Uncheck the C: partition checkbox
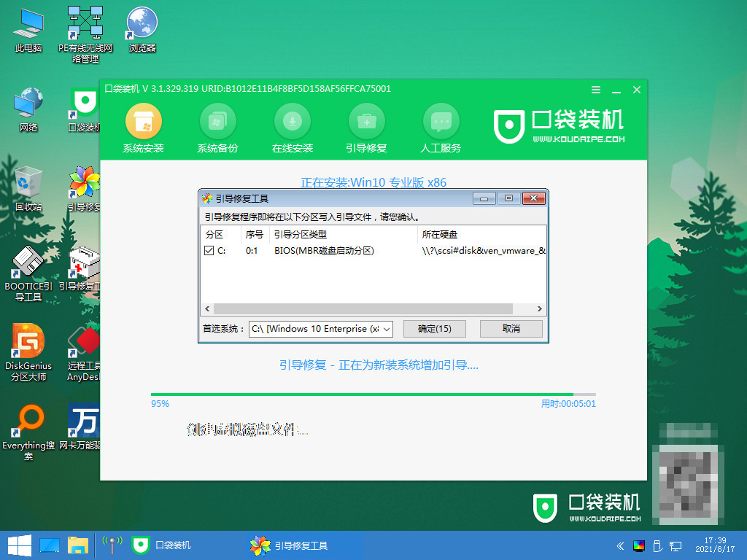747x560 pixels. point(208,250)
